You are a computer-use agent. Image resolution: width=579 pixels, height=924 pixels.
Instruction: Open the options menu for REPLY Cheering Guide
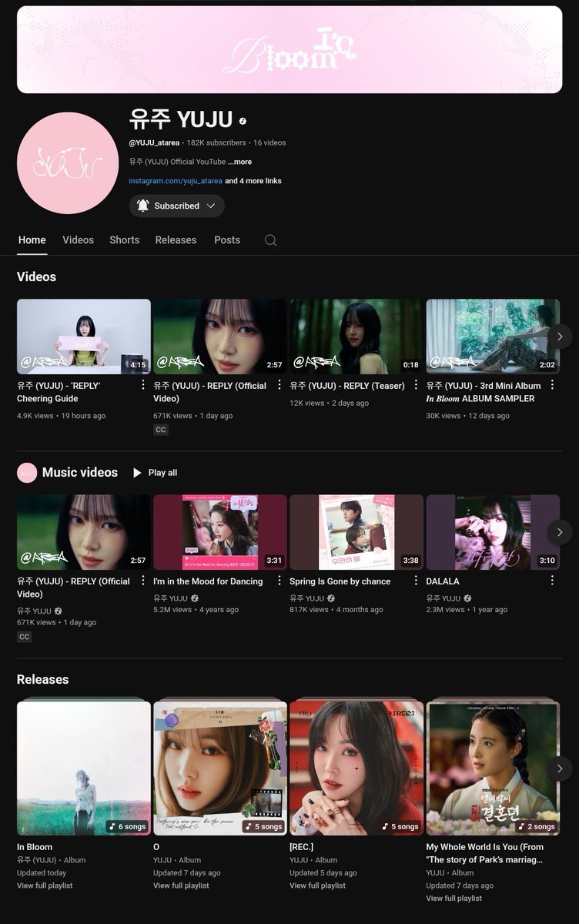(x=143, y=385)
